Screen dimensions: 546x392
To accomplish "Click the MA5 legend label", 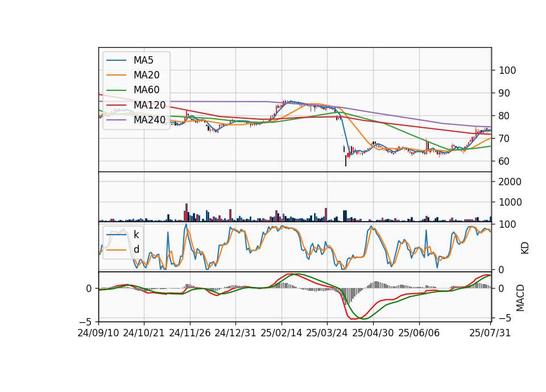I will pos(143,60).
